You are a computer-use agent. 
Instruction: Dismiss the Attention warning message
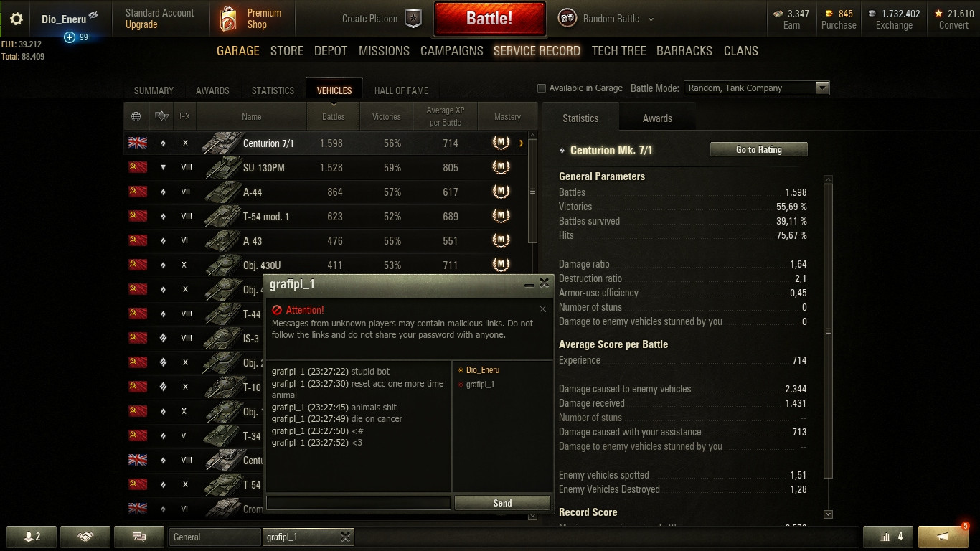[542, 309]
